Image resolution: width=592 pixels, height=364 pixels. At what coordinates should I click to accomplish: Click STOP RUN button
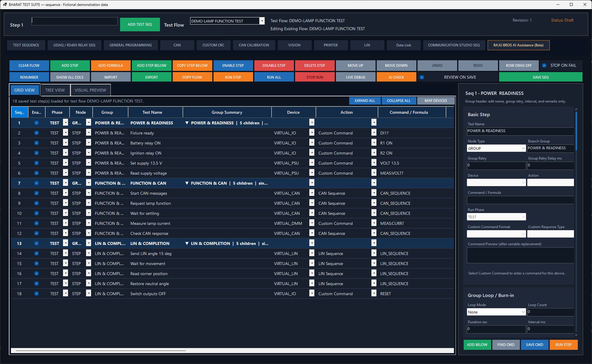315,77
